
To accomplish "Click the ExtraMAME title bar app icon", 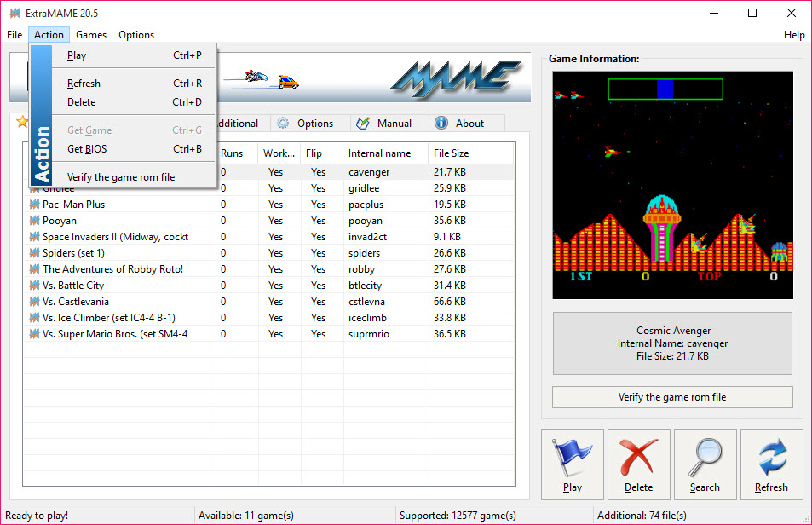I will [15, 13].
